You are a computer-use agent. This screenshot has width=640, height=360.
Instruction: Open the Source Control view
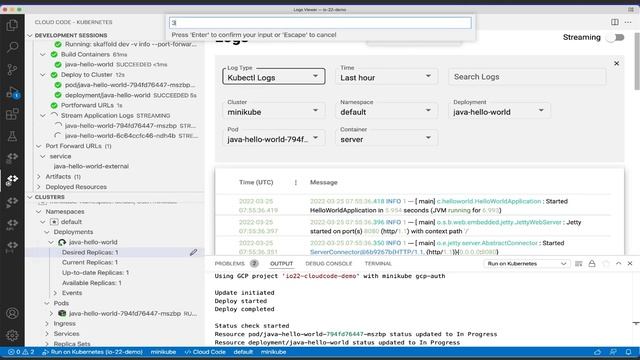point(12,70)
